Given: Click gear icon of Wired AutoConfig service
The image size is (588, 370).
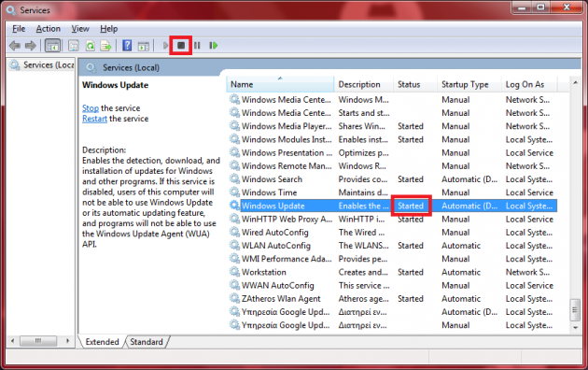Looking at the screenshot, I should 234,232.
